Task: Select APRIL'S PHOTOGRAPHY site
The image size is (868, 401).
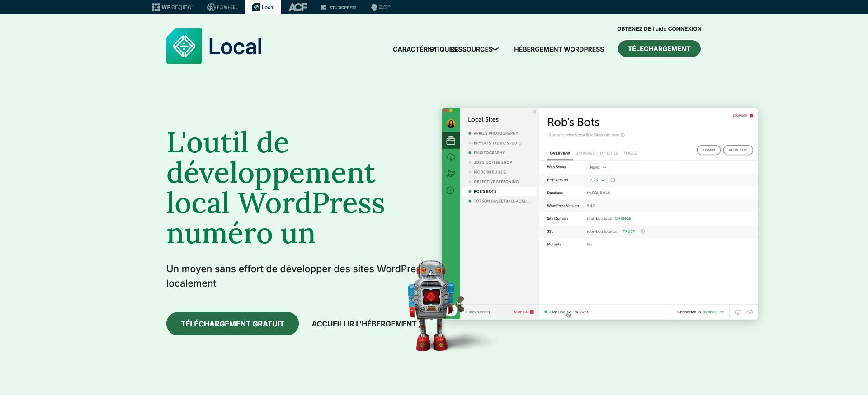Action: pos(495,133)
